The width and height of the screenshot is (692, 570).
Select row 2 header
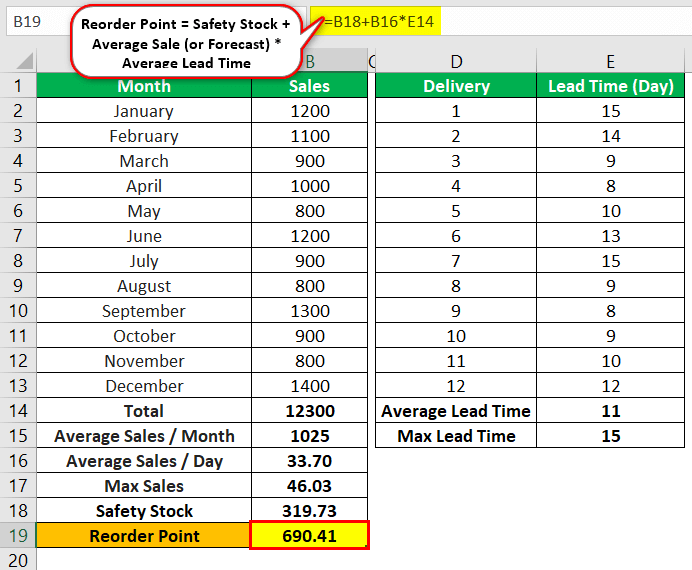click(x=18, y=111)
